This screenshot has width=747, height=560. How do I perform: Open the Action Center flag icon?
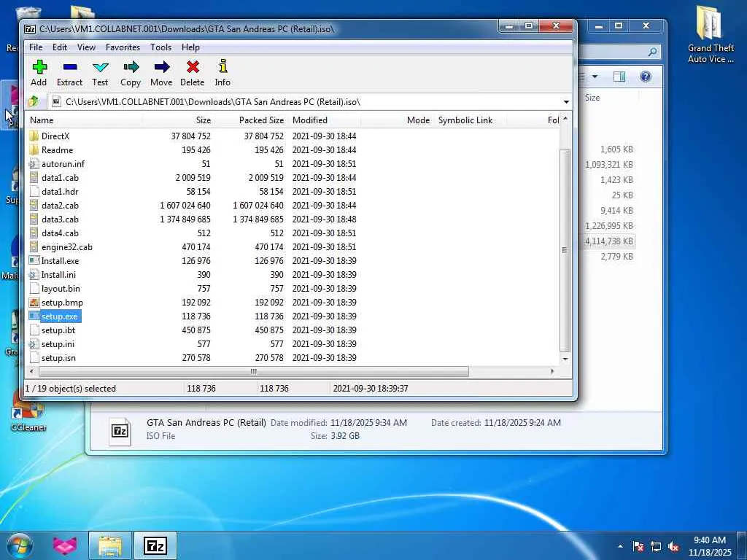coord(638,547)
